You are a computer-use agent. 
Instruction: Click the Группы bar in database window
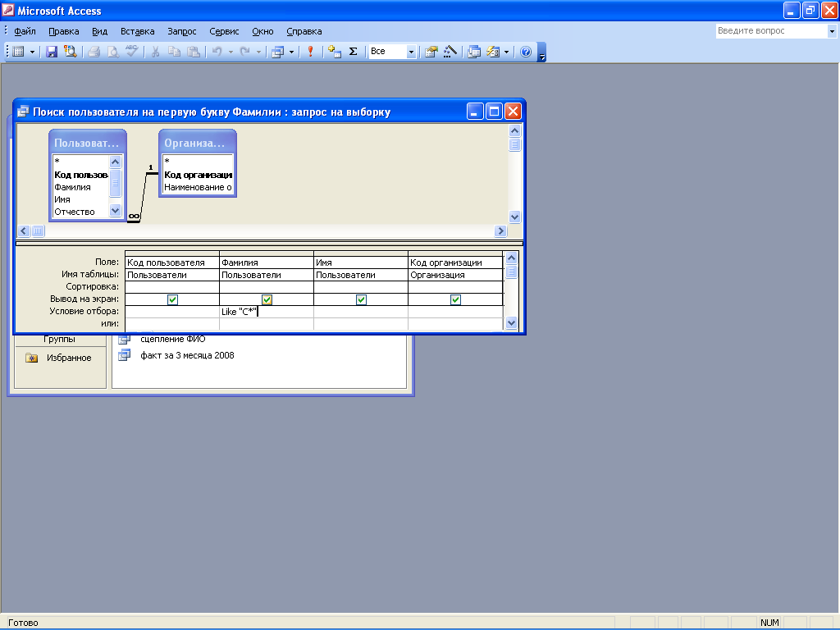coord(59,339)
